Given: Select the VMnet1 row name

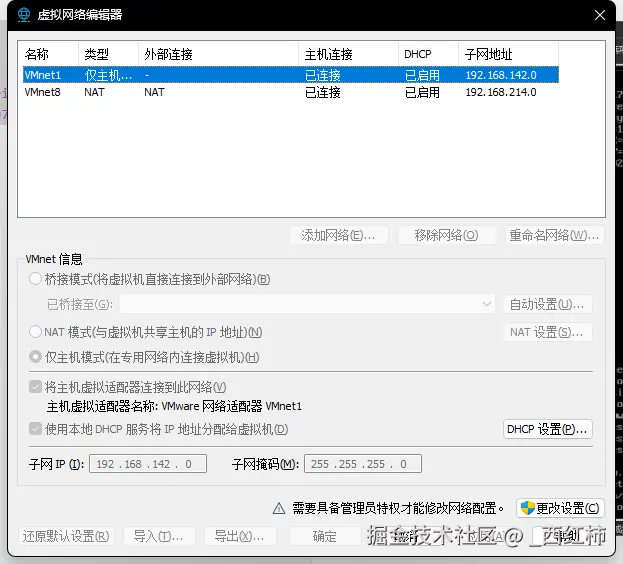Looking at the screenshot, I should 43,75.
